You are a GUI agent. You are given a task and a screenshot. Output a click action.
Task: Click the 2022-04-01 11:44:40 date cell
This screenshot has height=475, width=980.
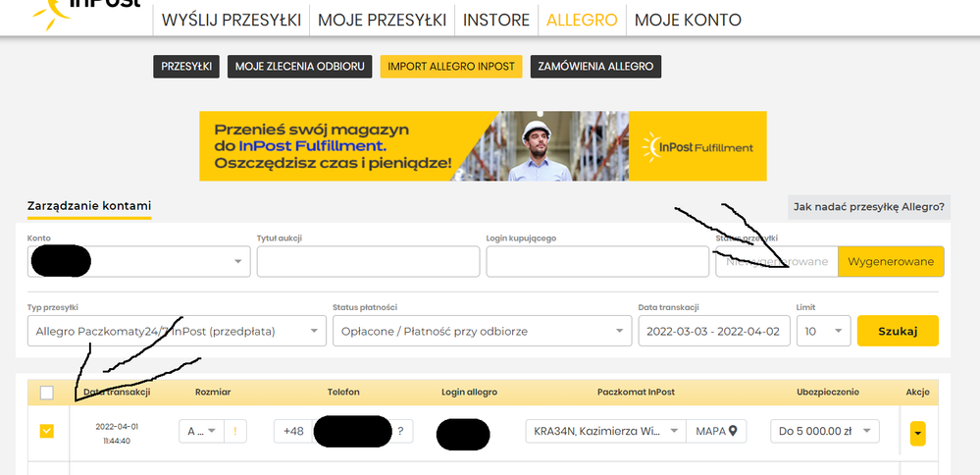tap(117, 433)
